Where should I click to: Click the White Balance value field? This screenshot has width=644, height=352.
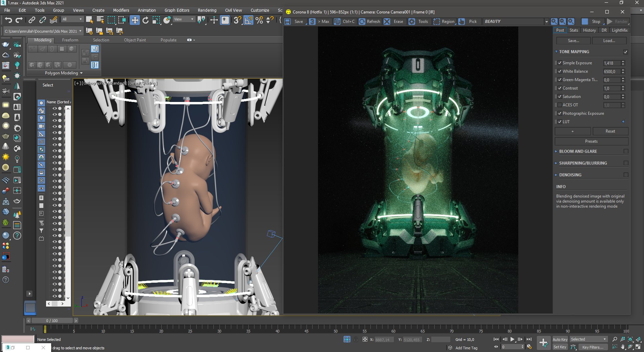click(612, 71)
